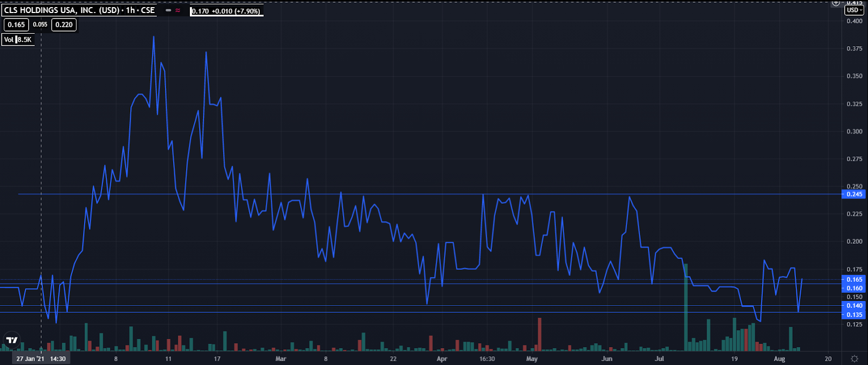Select the Vol 8.5K volume indicator legend
The height and width of the screenshot is (365, 868).
pos(18,40)
